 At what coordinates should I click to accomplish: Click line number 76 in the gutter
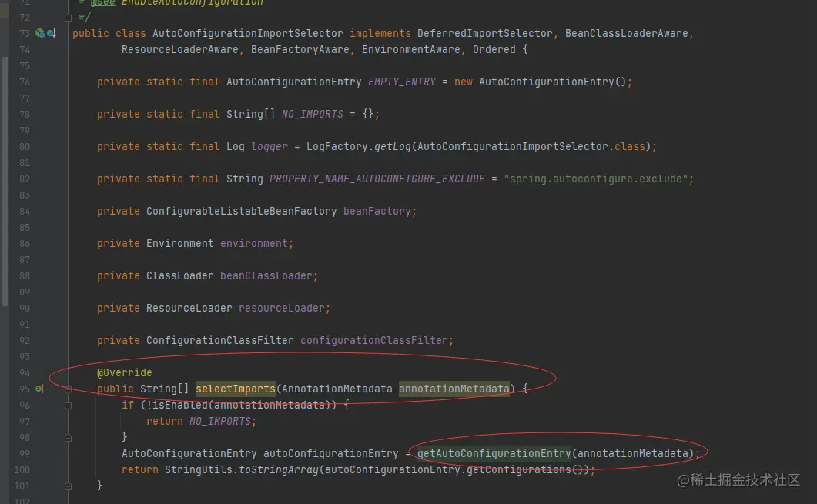tap(24, 82)
